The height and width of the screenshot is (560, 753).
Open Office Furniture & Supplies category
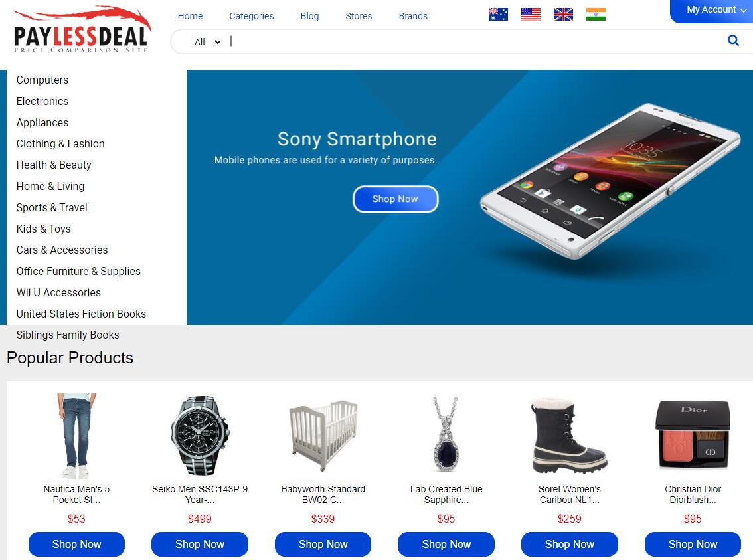coord(78,271)
